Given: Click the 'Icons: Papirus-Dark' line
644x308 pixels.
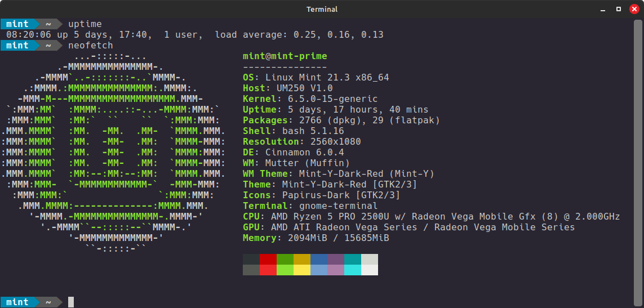Looking at the screenshot, I should click(322, 195).
